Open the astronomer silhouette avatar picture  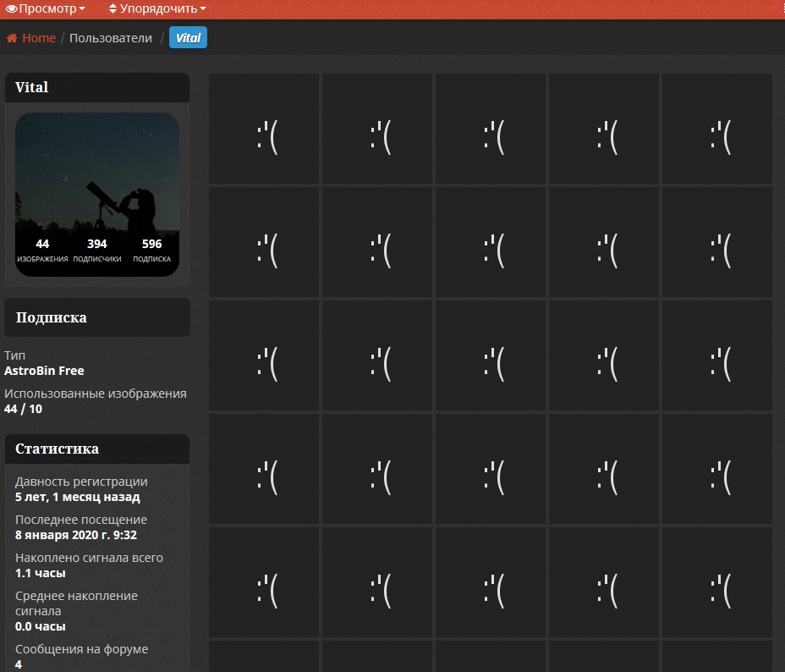tap(97, 169)
